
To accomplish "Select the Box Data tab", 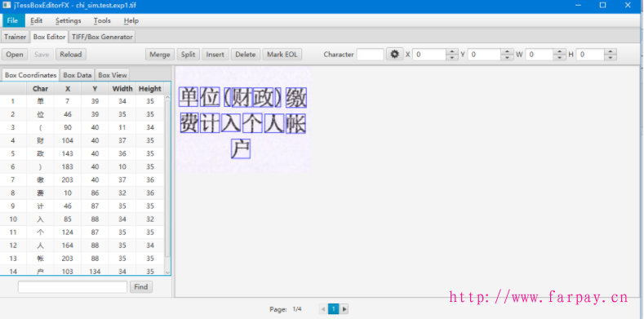I will coord(78,75).
